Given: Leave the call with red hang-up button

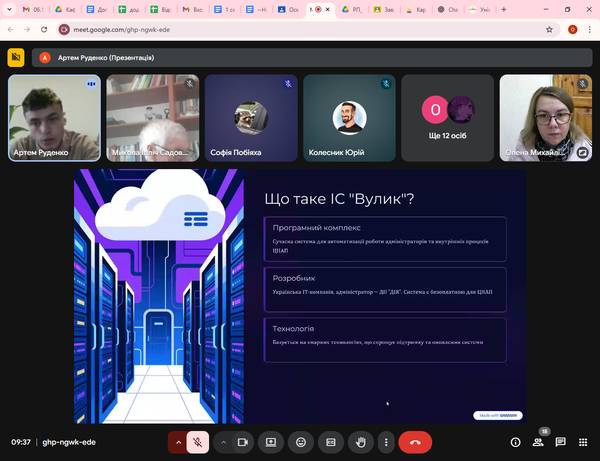Looking at the screenshot, I should pyautogui.click(x=414, y=441).
